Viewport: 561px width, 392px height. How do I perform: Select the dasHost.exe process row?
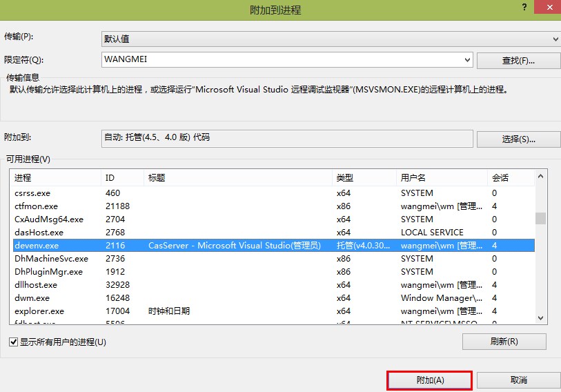click(x=273, y=233)
